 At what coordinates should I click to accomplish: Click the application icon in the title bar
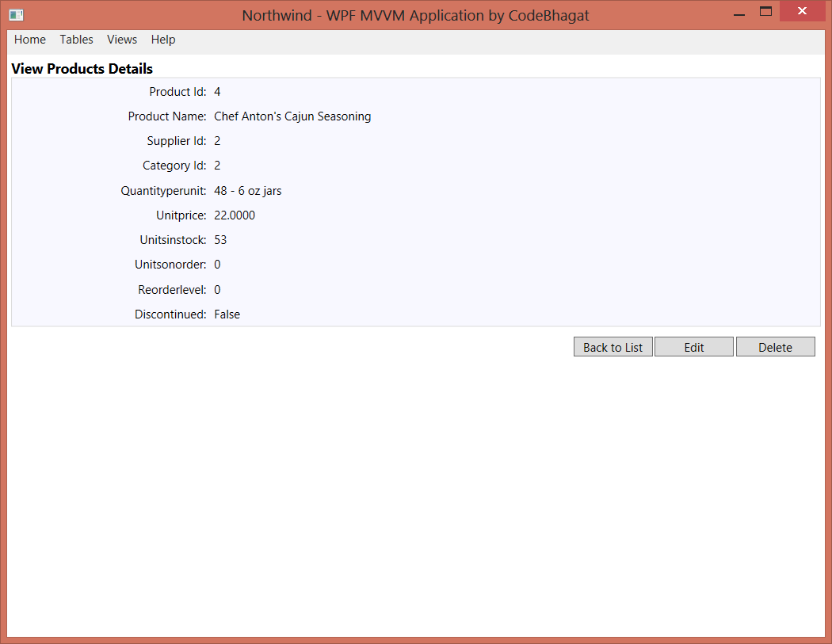point(16,15)
